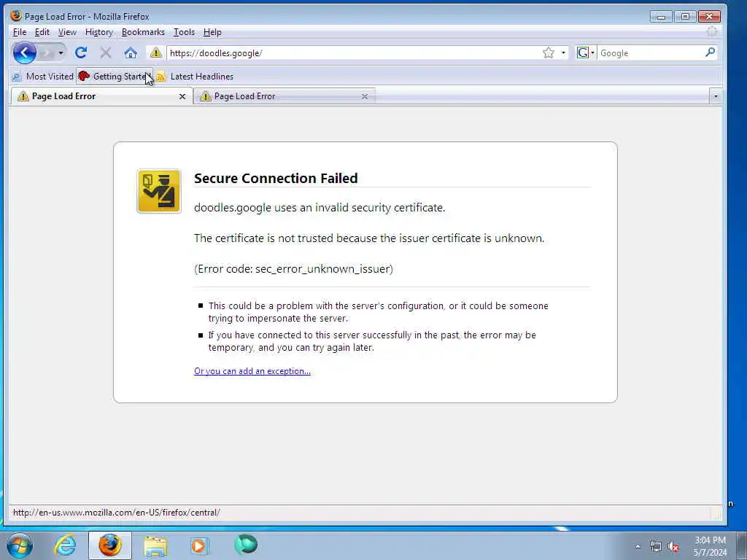Launch Internet Explorer from the taskbar
Image resolution: width=747 pixels, height=560 pixels.
pos(65,545)
